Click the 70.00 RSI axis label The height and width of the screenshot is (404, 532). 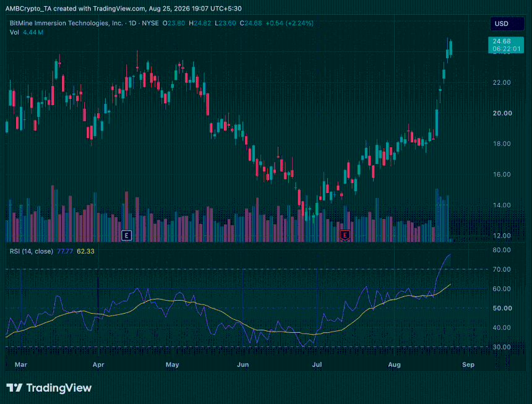click(502, 269)
